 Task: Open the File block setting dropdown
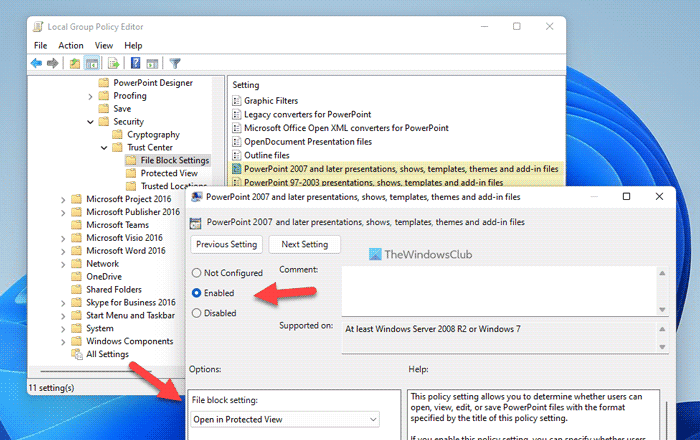click(286, 419)
